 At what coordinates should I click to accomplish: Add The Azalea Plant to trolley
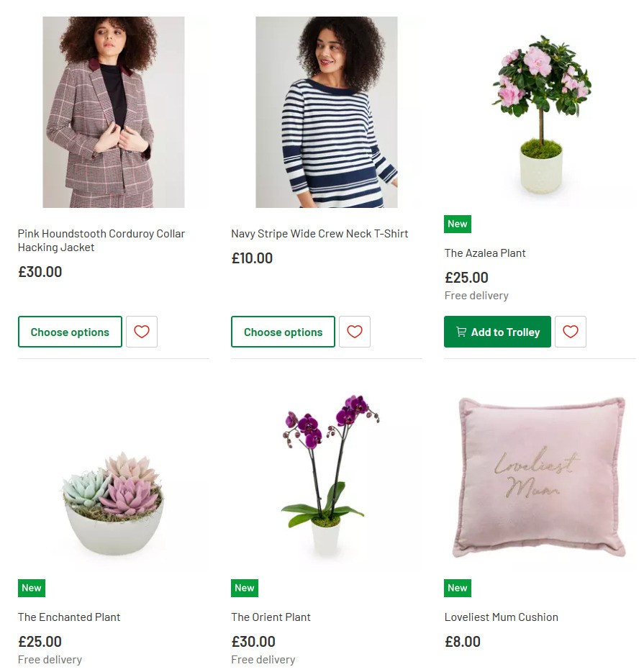(x=497, y=332)
